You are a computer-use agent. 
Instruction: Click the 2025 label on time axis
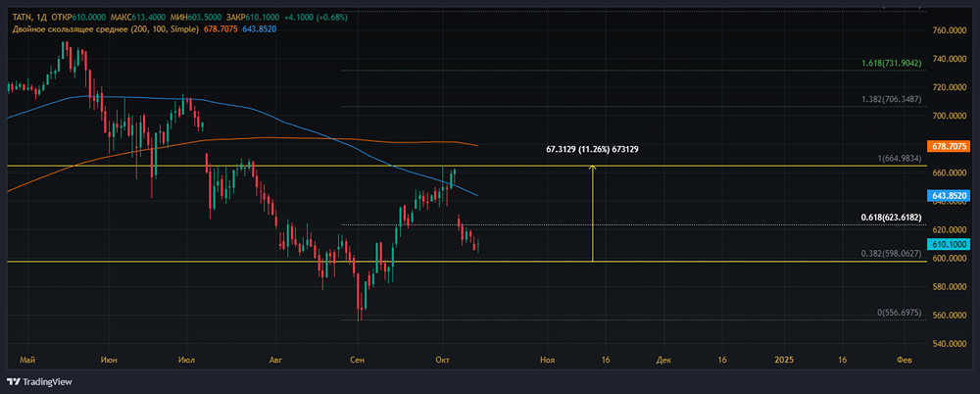tap(784, 361)
